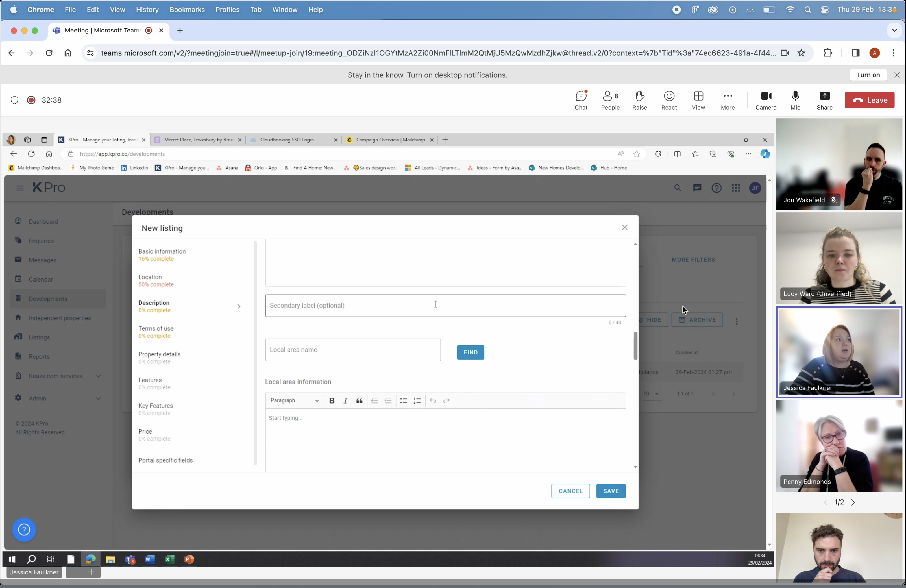Insert a bulleted list in editor
The height and width of the screenshot is (588, 906).
coord(403,400)
